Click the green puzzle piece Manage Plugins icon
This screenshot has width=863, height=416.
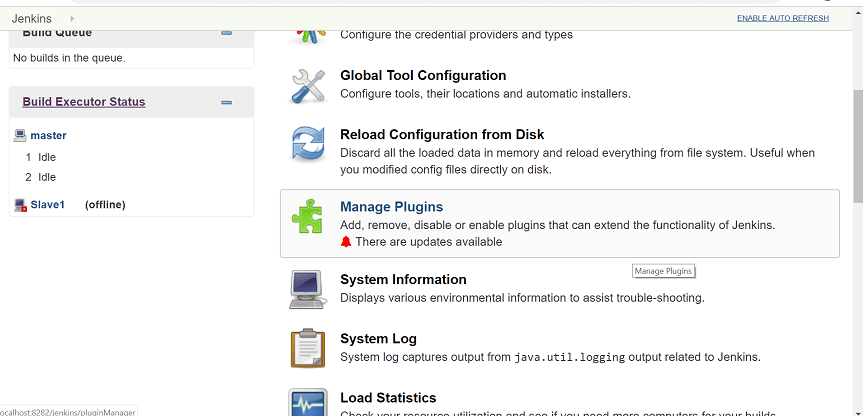point(308,216)
